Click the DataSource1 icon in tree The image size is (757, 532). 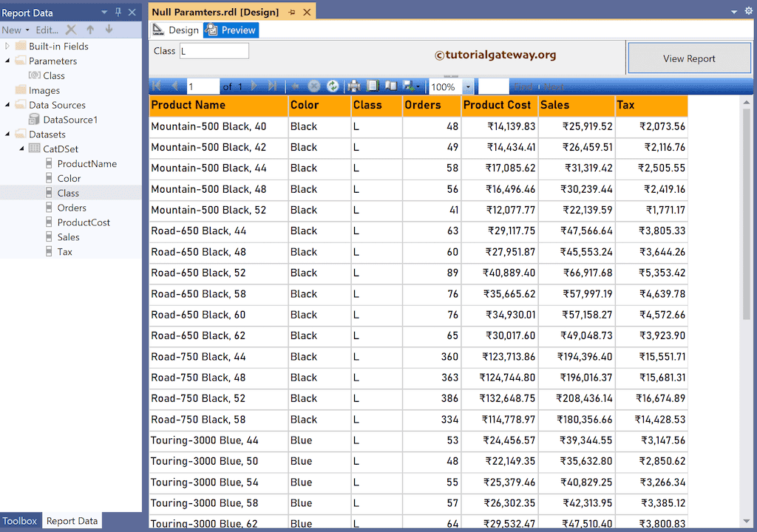(35, 120)
